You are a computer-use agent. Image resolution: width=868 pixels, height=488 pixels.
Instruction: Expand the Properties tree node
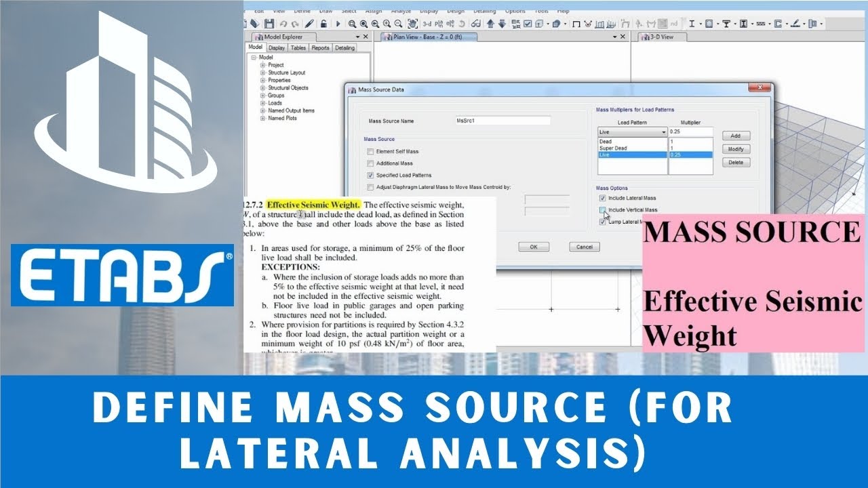click(263, 80)
